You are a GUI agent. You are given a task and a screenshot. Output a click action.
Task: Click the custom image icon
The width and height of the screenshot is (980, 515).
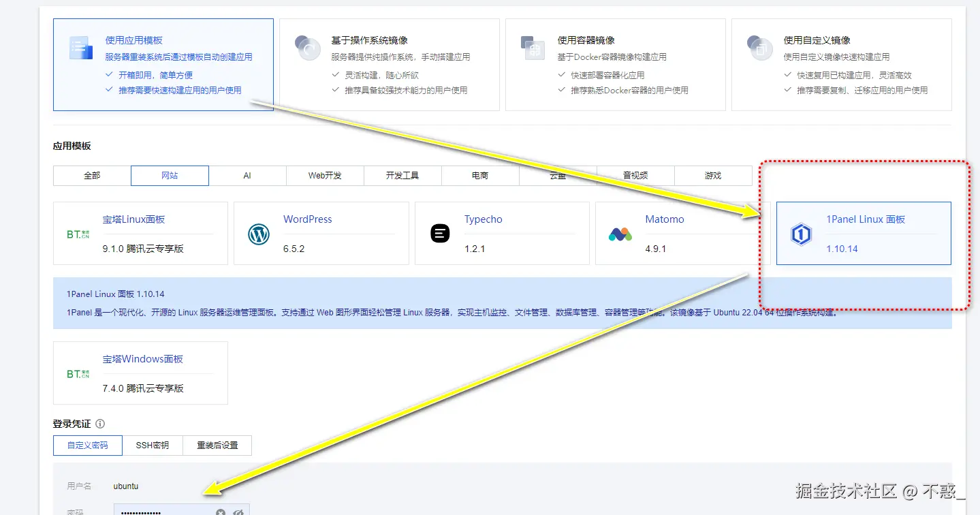(x=759, y=48)
